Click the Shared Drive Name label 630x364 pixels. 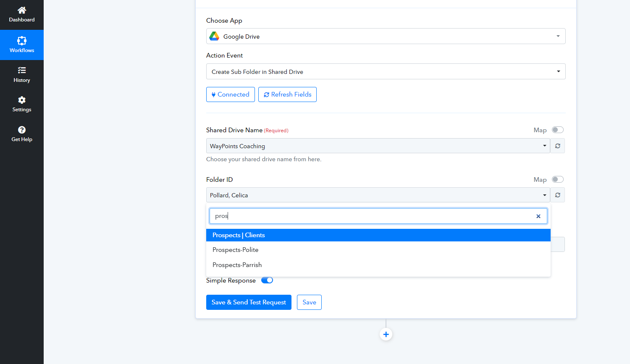coord(234,130)
